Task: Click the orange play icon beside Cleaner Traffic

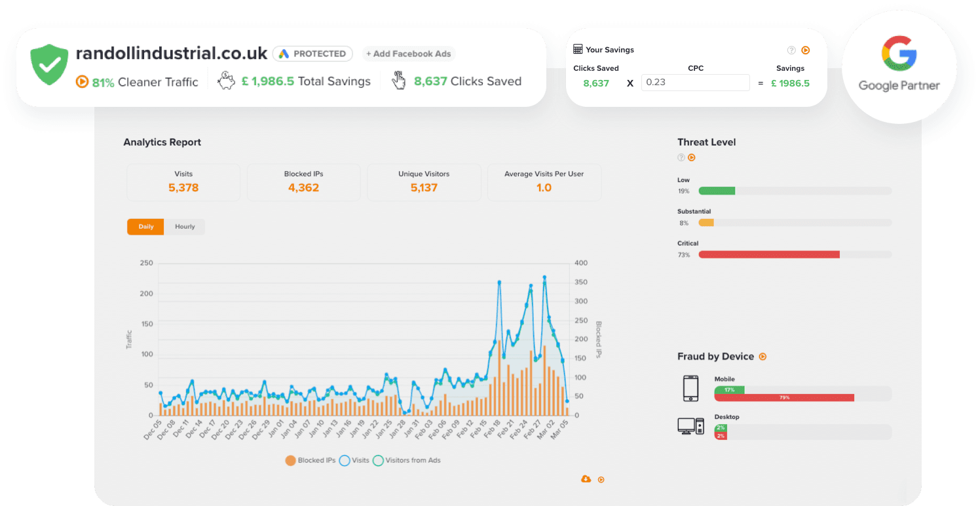Action: tap(82, 82)
